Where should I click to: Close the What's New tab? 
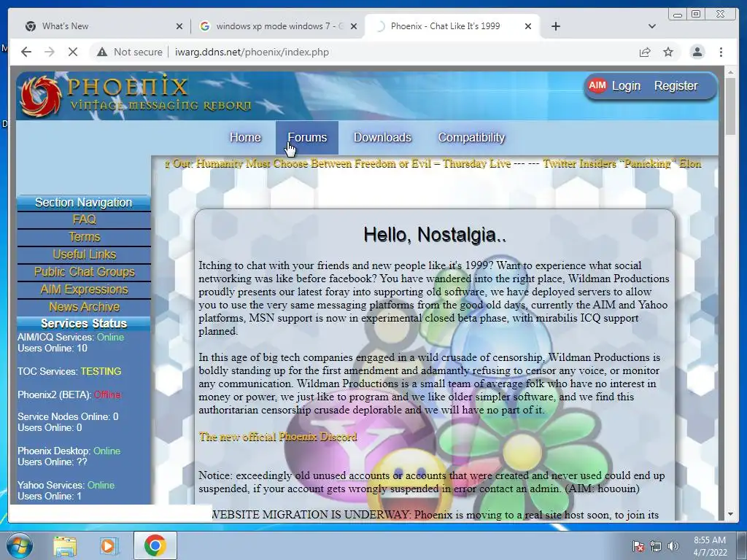pyautogui.click(x=179, y=26)
